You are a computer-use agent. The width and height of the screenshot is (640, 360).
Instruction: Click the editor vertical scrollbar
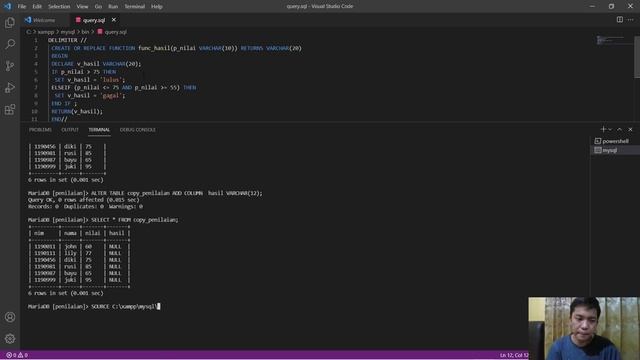tap(637, 57)
